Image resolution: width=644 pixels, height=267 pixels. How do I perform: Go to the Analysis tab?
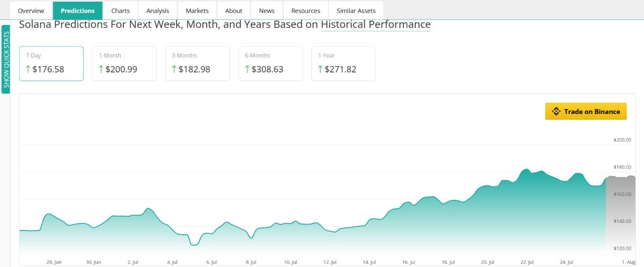[157, 11]
